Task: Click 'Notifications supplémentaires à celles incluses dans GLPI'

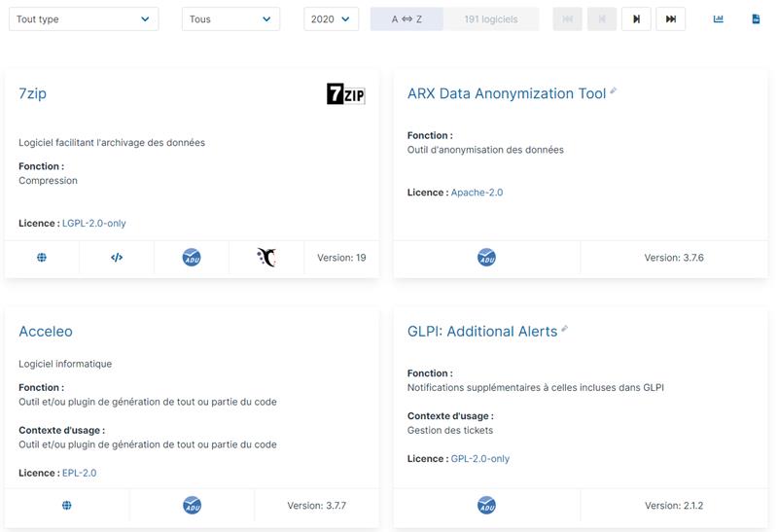Action: click(x=536, y=388)
